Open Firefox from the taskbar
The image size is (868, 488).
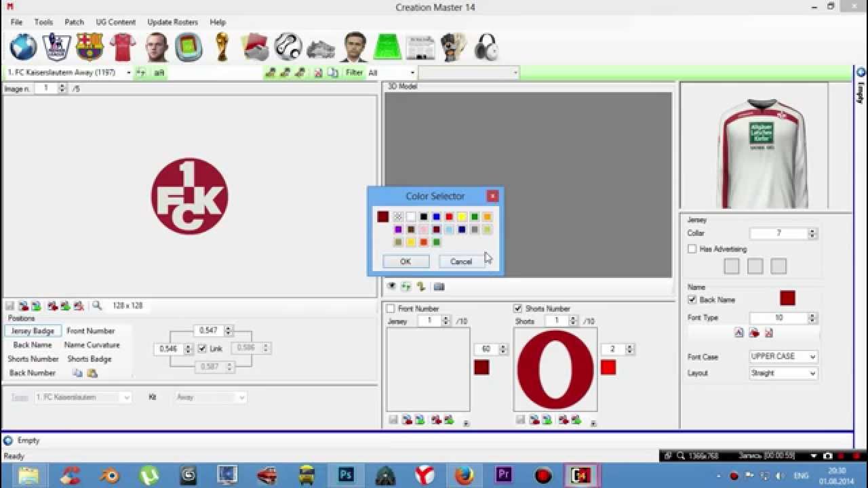(465, 475)
